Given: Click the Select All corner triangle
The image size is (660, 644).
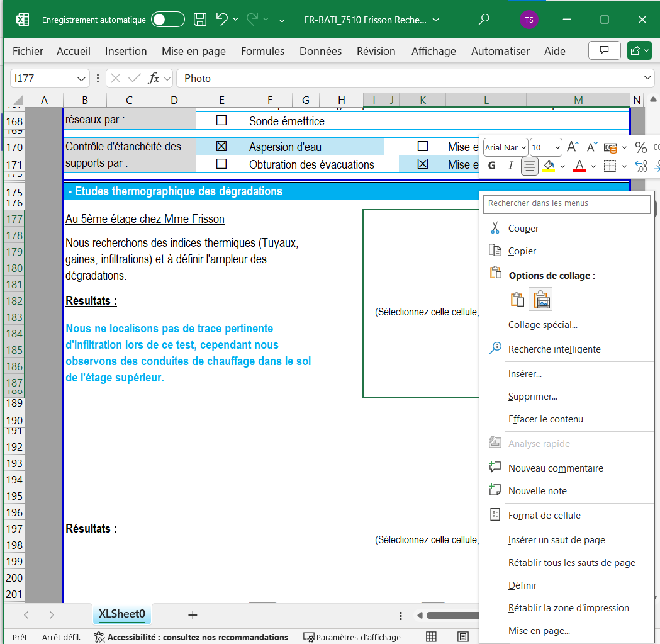Looking at the screenshot, I should point(17,100).
